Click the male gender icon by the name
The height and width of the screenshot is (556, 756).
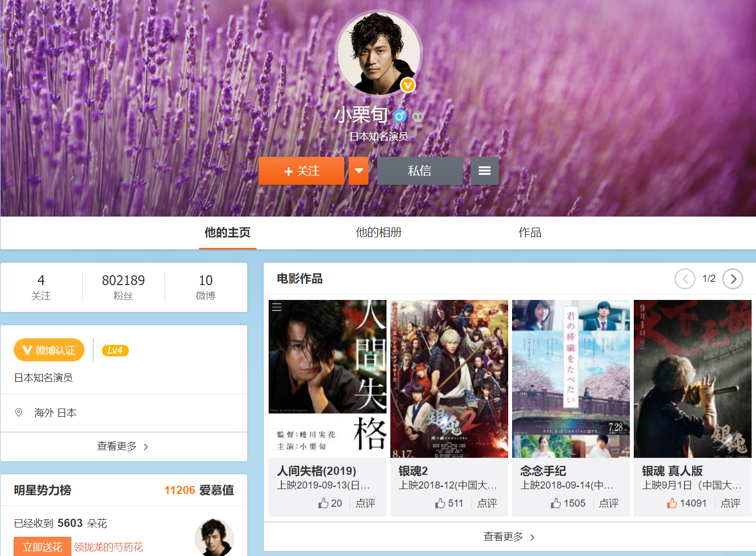pos(400,116)
